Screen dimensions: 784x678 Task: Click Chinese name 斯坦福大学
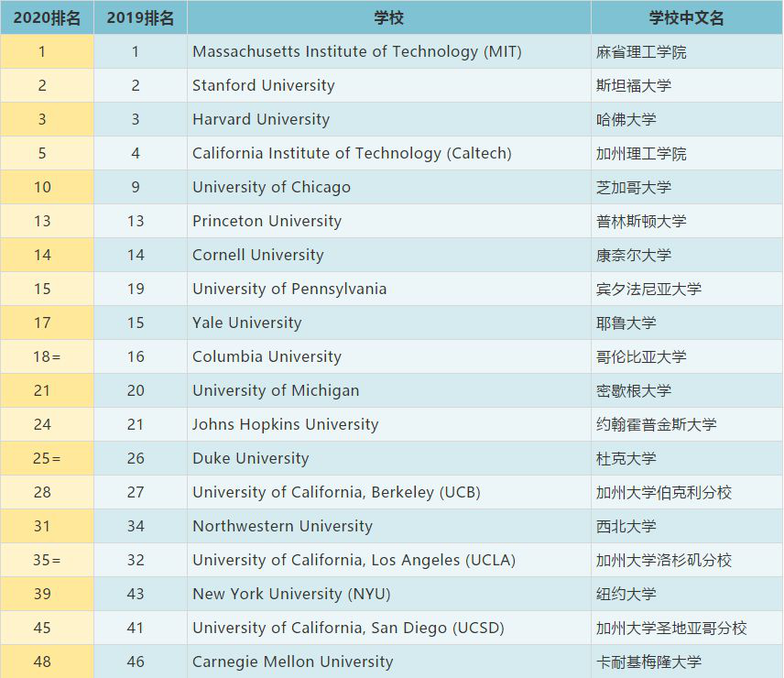coord(634,86)
